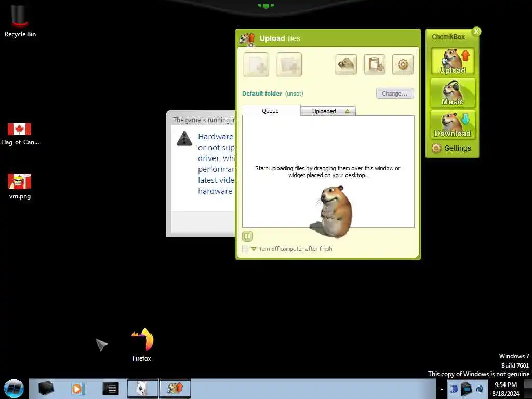This screenshot has width=532, height=399.
Task: Click the green indicator at top of screen
Action: point(266,6)
